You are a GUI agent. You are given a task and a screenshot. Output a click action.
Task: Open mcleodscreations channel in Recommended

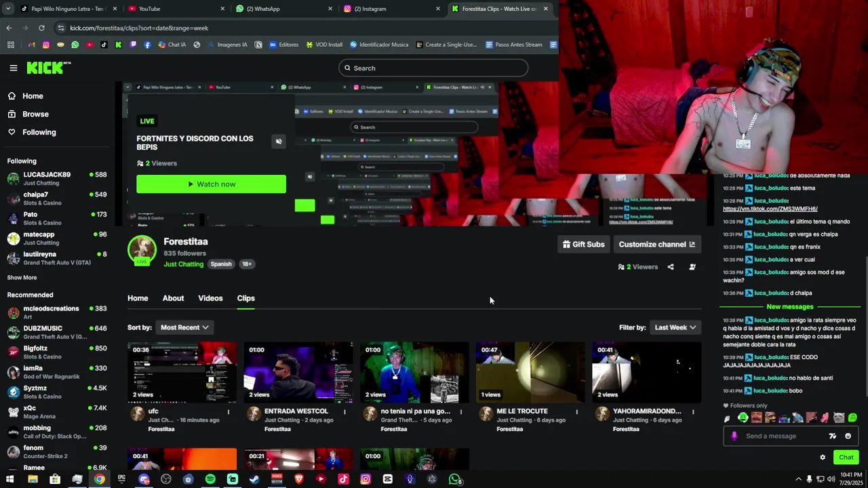point(57,312)
